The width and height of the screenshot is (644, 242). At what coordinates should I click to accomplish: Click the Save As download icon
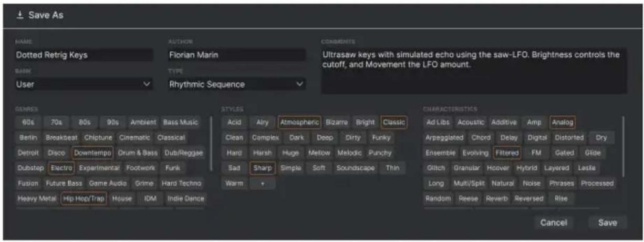[x=19, y=15]
